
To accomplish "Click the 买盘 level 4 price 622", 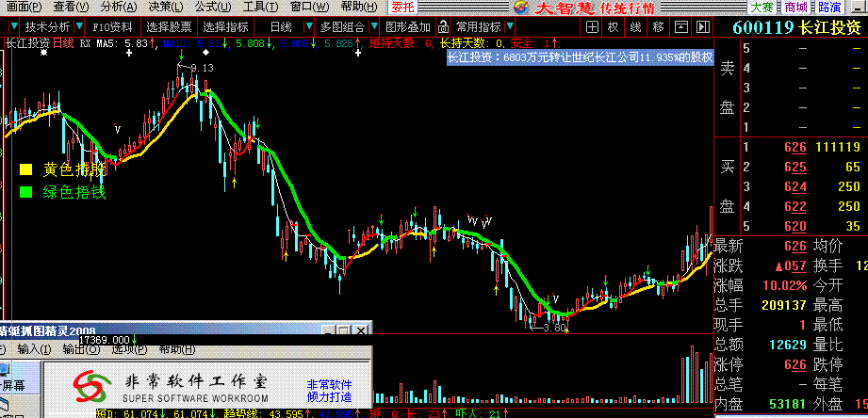I will [x=794, y=207].
